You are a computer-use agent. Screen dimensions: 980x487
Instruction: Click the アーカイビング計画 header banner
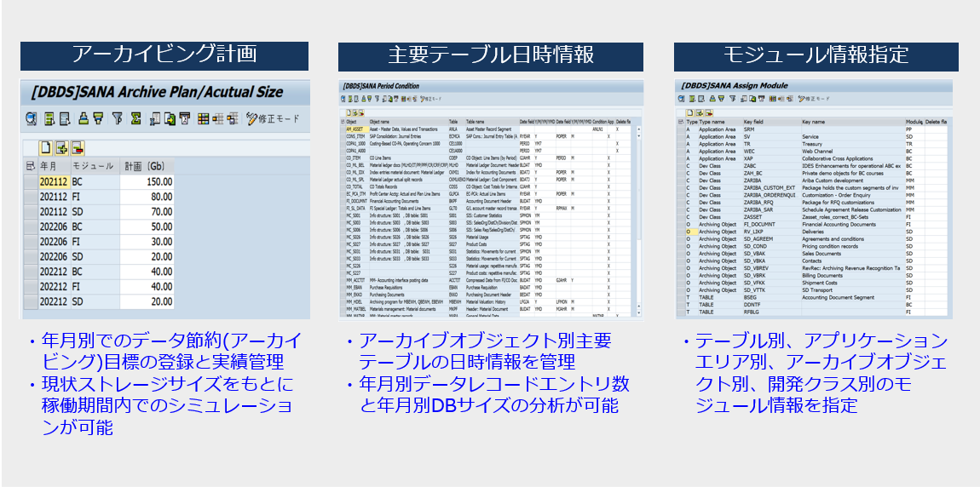(x=164, y=55)
